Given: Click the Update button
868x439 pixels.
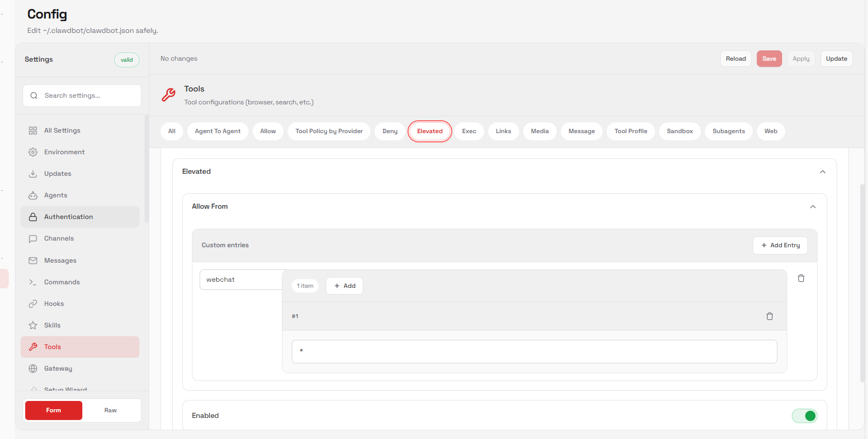Looking at the screenshot, I should click(837, 59).
